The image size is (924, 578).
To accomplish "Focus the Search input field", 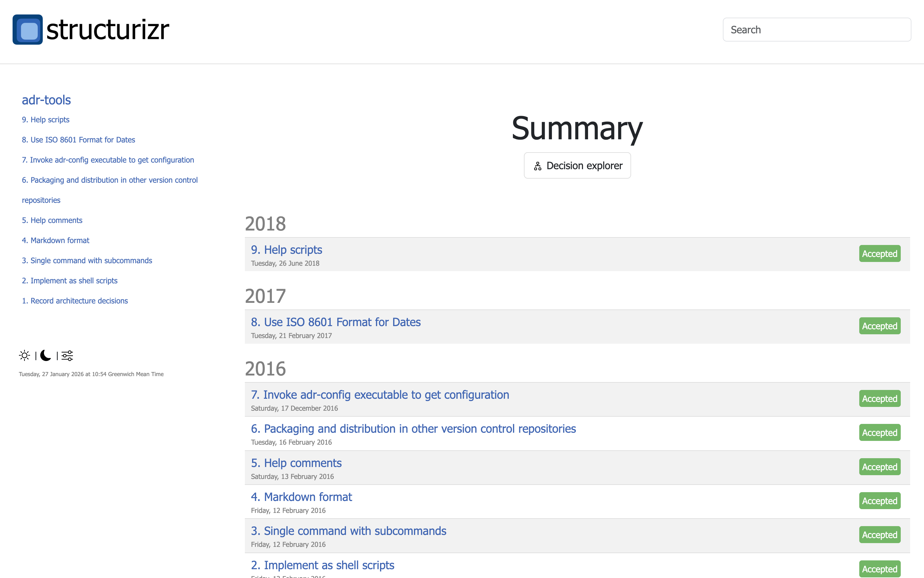I will click(x=816, y=30).
